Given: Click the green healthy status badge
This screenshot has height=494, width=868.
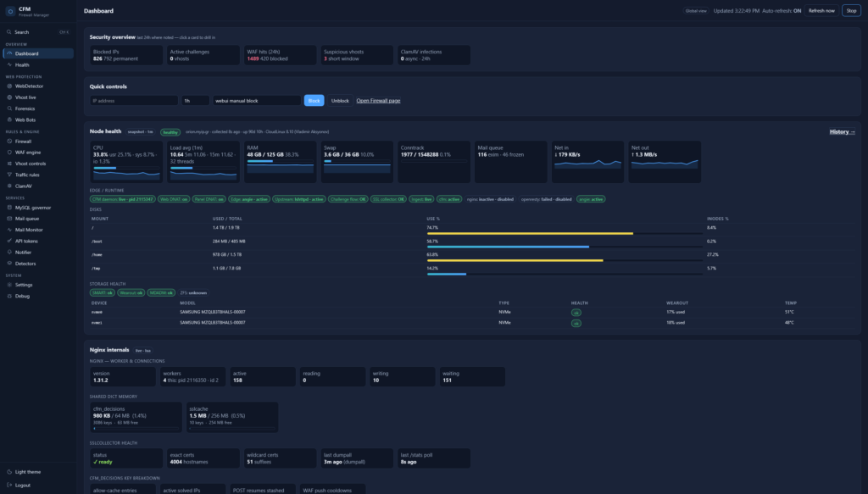Looking at the screenshot, I should (x=170, y=132).
